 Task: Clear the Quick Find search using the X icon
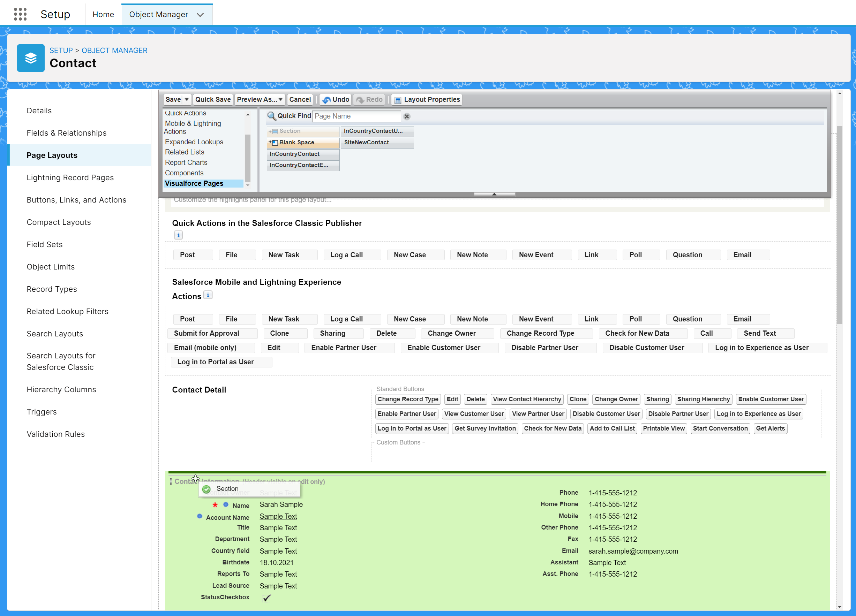(x=406, y=116)
